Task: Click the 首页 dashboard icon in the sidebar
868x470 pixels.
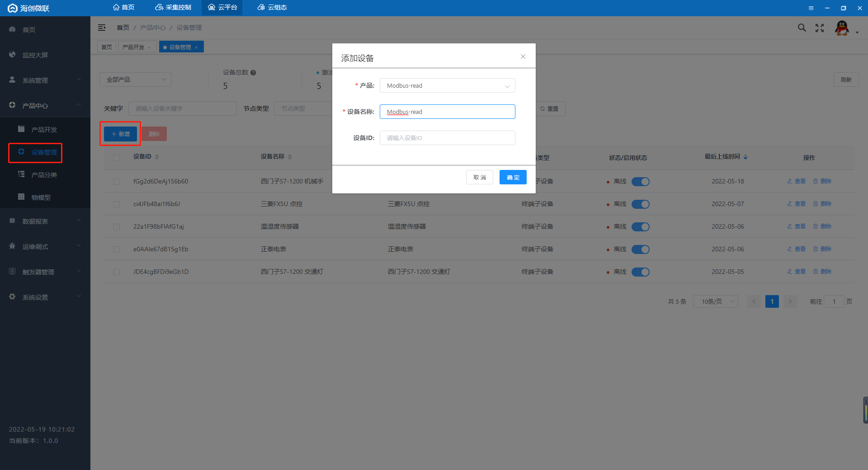Action: [12, 29]
